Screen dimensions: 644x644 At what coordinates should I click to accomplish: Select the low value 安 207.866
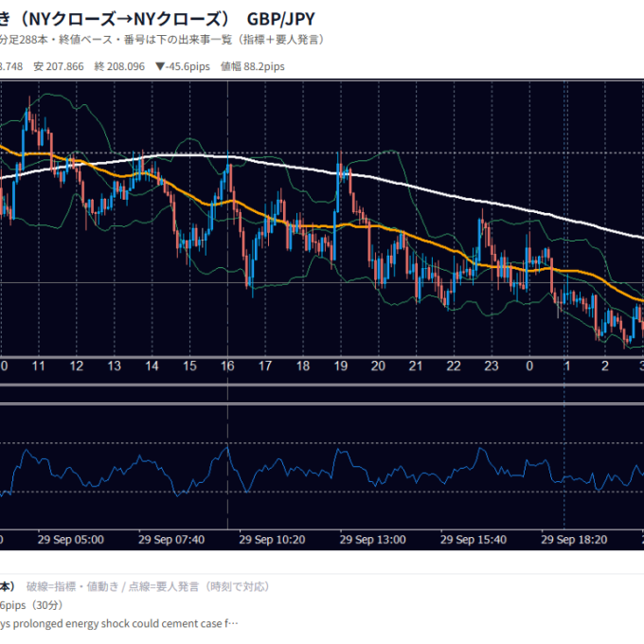click(x=59, y=66)
